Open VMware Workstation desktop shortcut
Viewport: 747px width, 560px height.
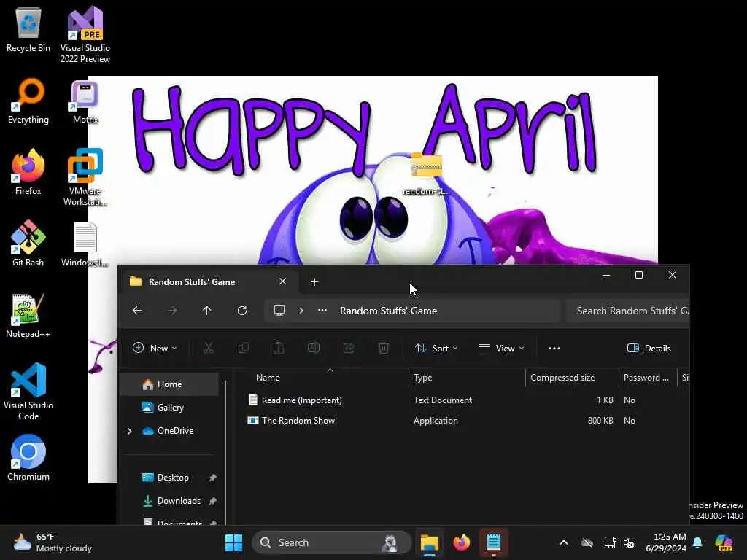85,177
